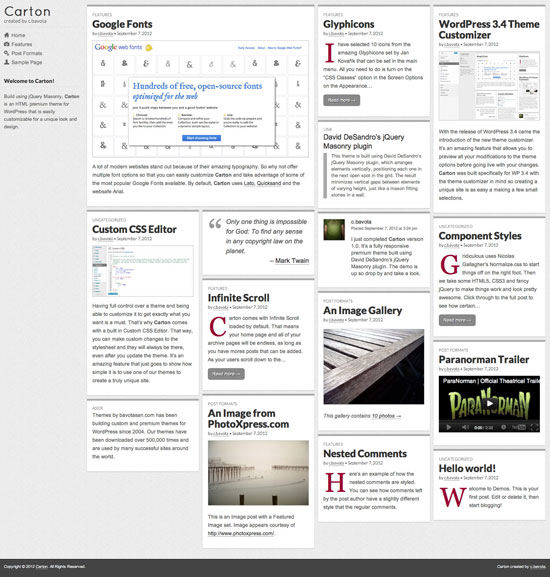Click the wooden planks gallery image
This screenshot has height=577, width=550.
point(374,367)
